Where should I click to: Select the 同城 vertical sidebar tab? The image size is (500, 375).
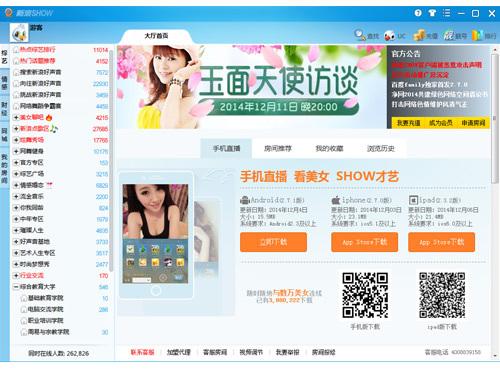point(4,135)
